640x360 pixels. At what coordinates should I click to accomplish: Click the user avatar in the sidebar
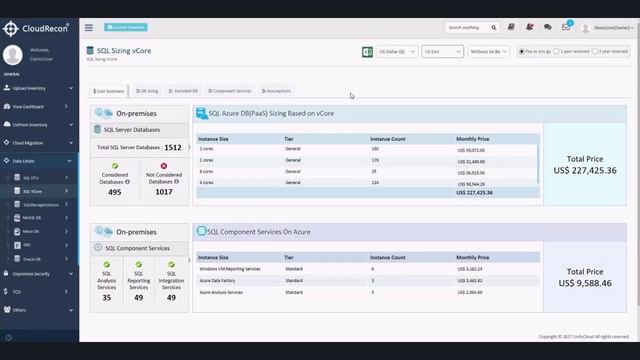click(x=13, y=55)
